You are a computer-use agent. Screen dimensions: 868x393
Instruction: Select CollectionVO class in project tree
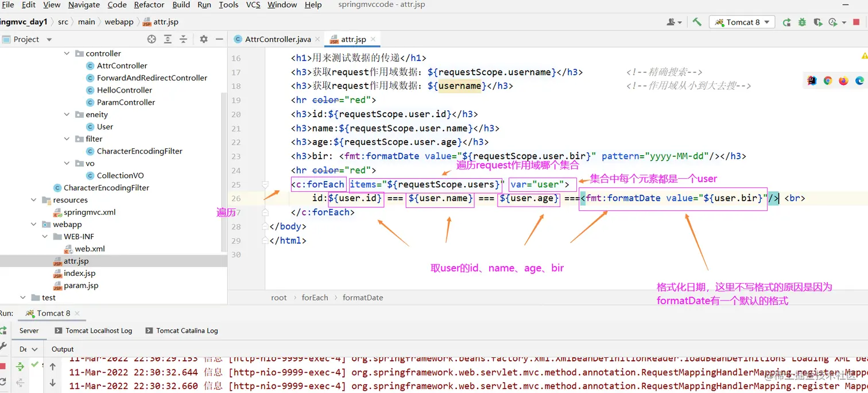click(x=121, y=176)
